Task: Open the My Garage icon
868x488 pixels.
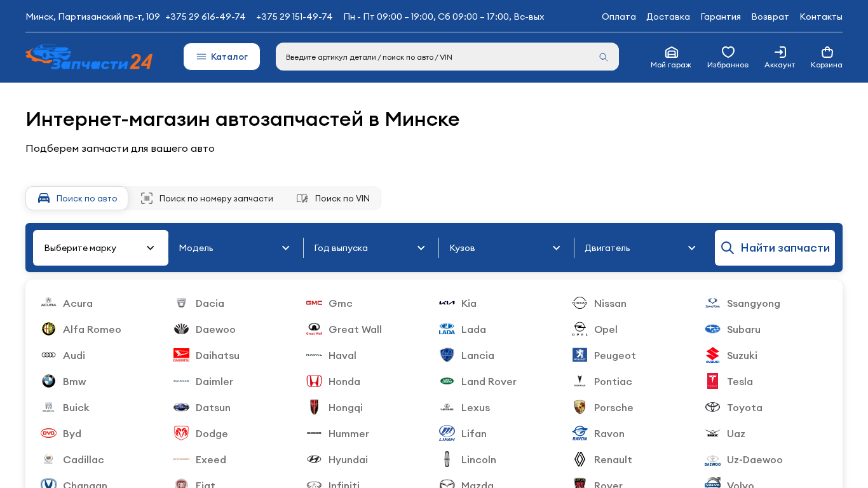Action: click(x=671, y=52)
